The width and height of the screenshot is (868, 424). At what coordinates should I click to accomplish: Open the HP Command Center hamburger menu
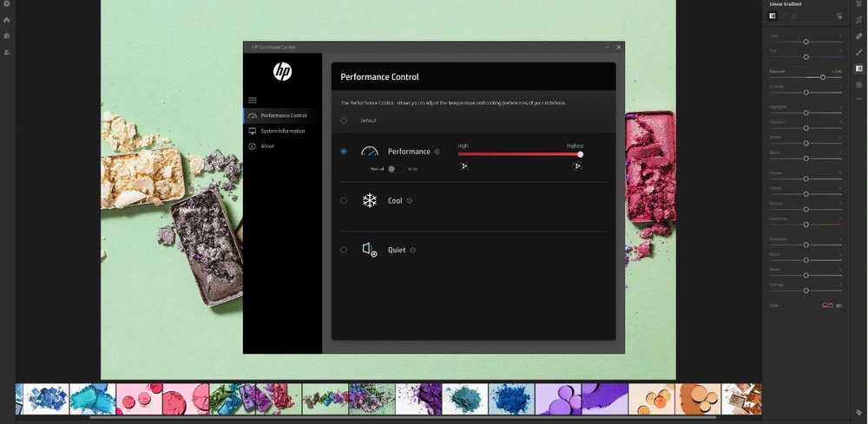click(x=253, y=101)
